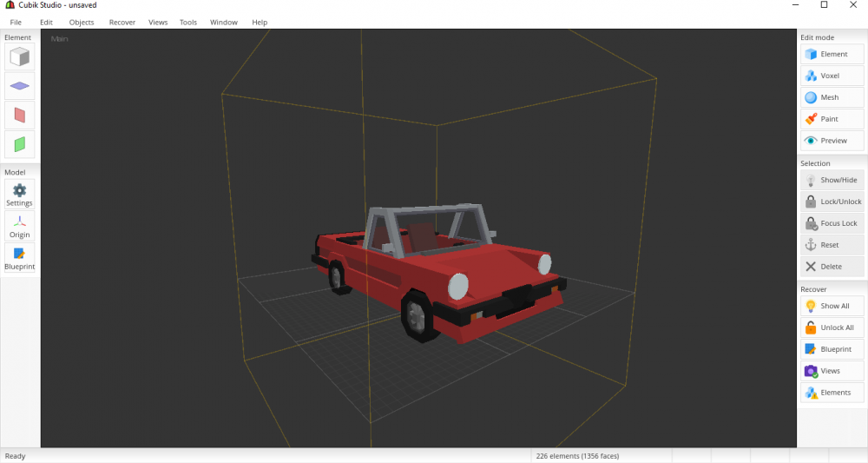The width and height of the screenshot is (868, 463).
Task: Toggle Show/Hide for selection
Action: 831,180
